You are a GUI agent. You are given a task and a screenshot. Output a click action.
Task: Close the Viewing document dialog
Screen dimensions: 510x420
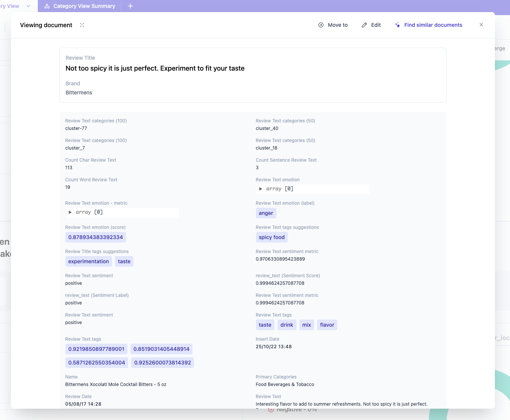pyautogui.click(x=481, y=25)
